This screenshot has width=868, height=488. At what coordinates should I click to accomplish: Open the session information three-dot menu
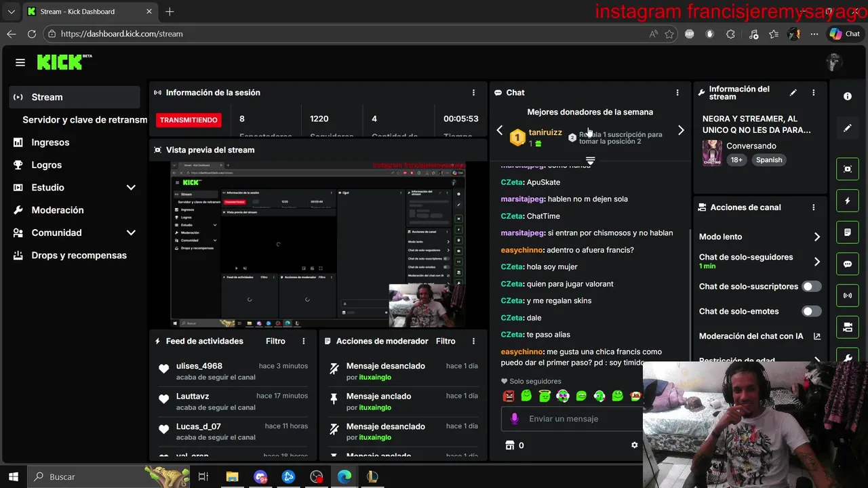473,93
